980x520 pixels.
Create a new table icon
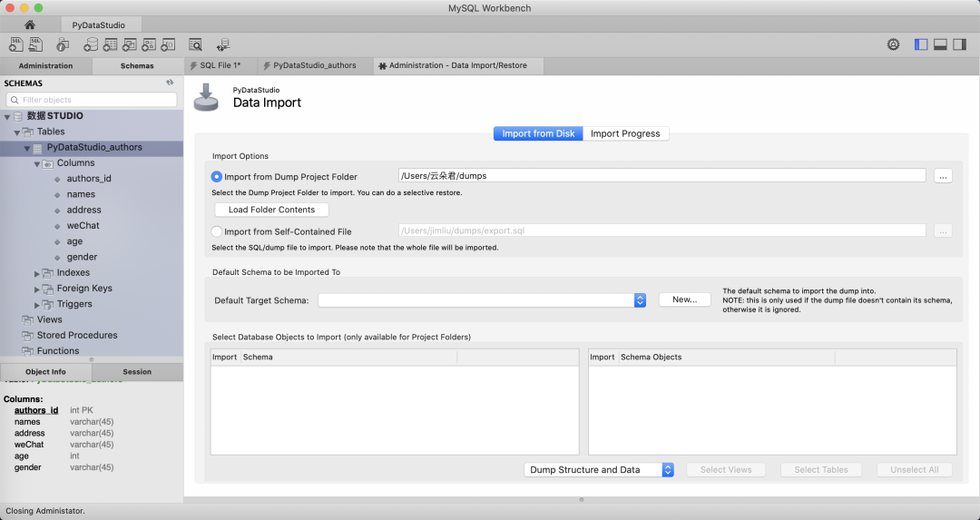click(110, 44)
